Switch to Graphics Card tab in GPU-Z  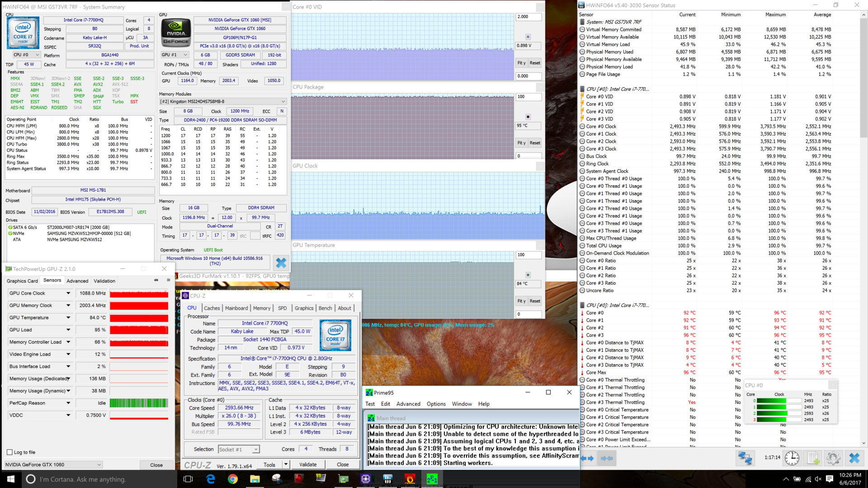[23, 281]
